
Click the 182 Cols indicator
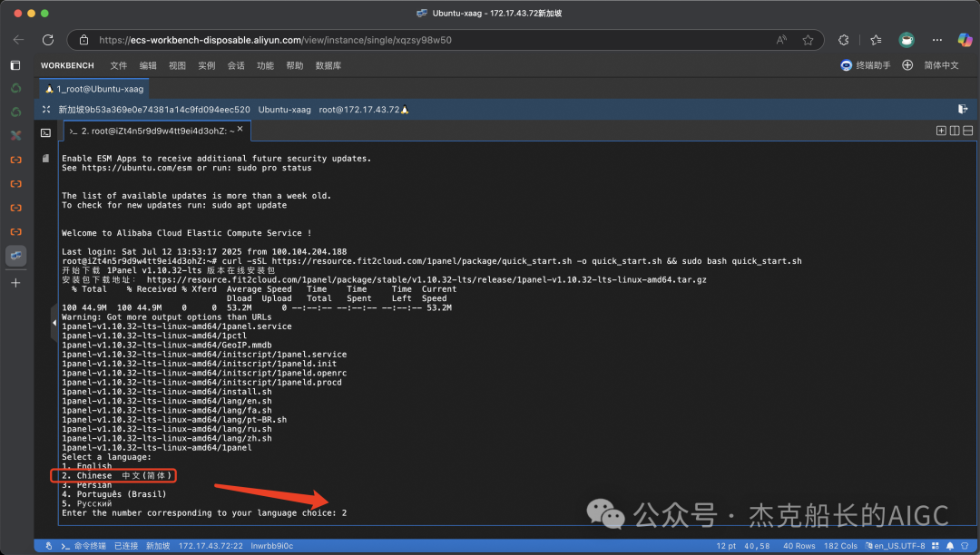(840, 546)
